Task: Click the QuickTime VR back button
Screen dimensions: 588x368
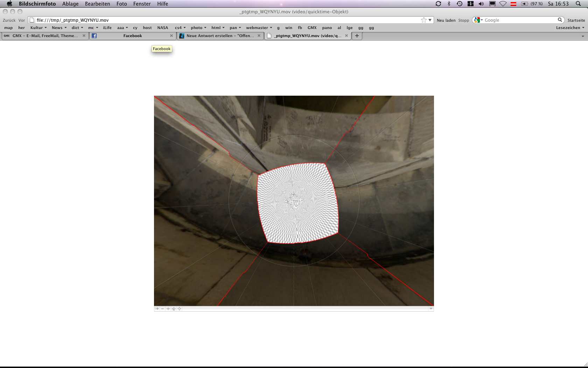Action: coord(157,309)
